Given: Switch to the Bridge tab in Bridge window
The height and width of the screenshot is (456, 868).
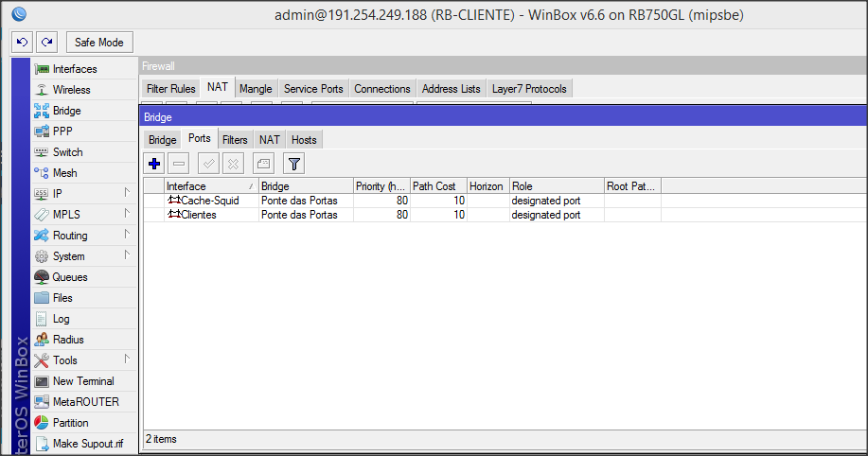Looking at the screenshot, I should 162,140.
